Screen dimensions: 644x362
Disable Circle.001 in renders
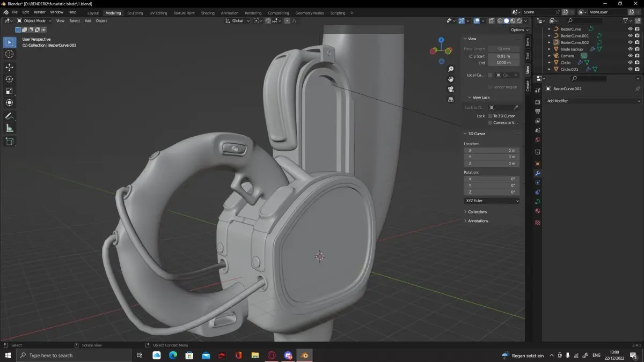pos(637,69)
